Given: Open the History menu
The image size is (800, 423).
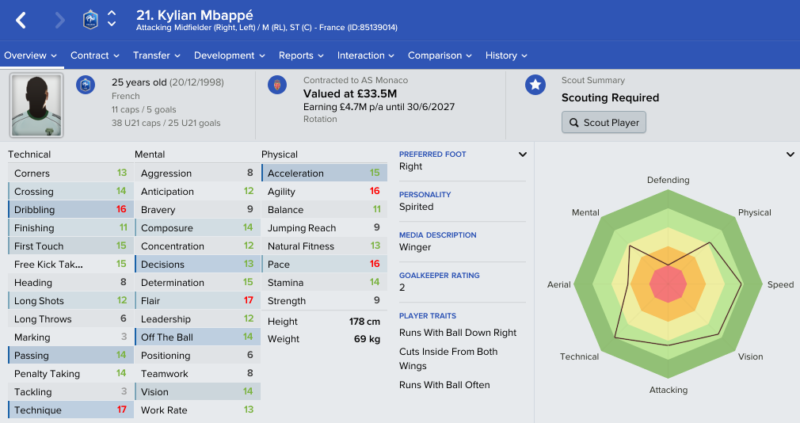Looking at the screenshot, I should [x=506, y=56].
